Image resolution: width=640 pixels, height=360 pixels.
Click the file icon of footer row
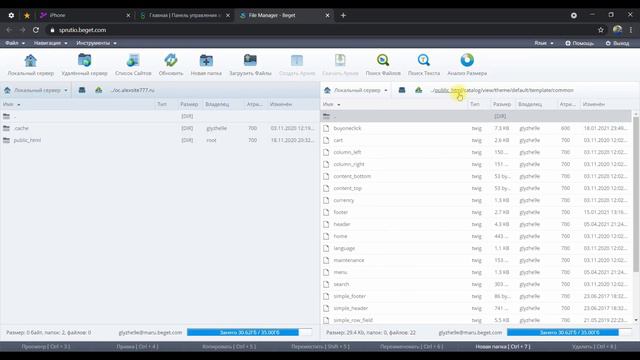[x=326, y=212]
